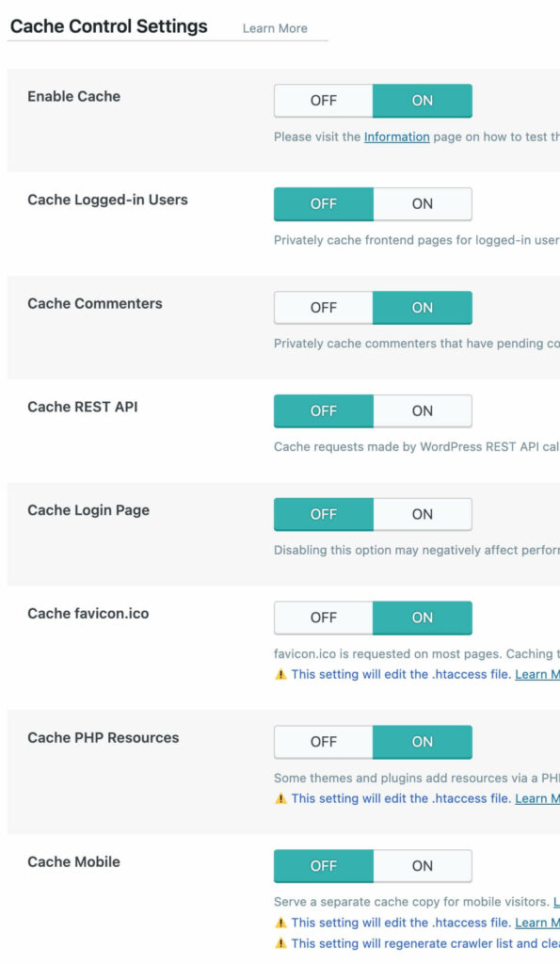This screenshot has height=964, width=560.
Task: Turn off the Enable Cache setting
Action: point(323,100)
